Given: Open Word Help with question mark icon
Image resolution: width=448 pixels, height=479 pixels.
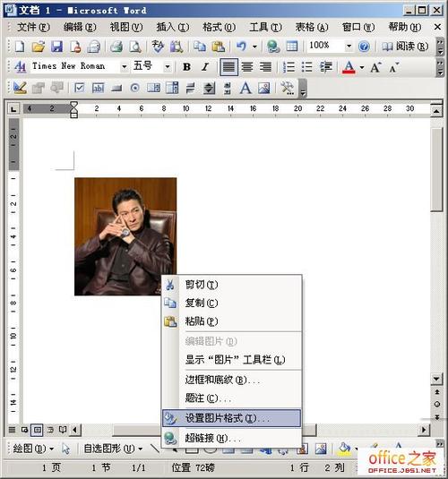Looking at the screenshot, I should point(364,47).
